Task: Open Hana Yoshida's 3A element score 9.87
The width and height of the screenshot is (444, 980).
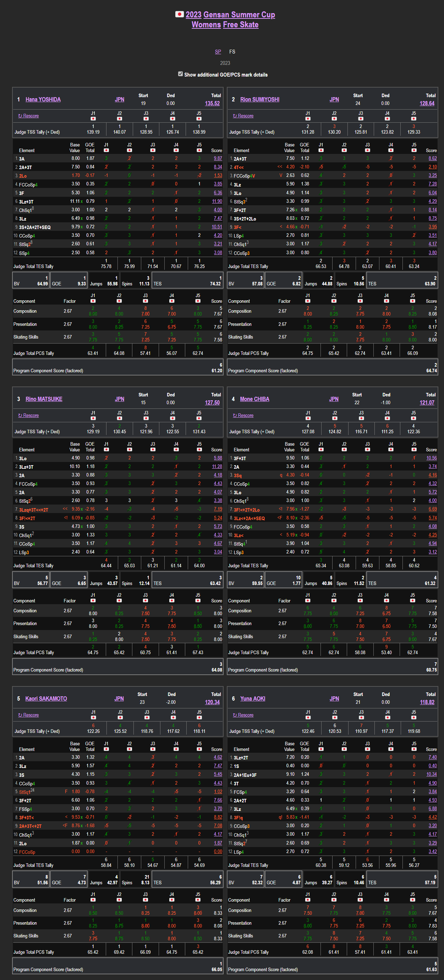Action: coord(218,158)
